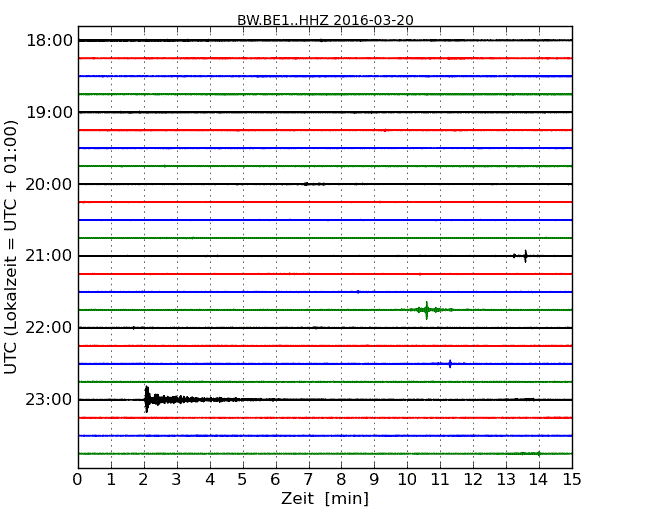Click x-axis tick label 15

coord(572,479)
